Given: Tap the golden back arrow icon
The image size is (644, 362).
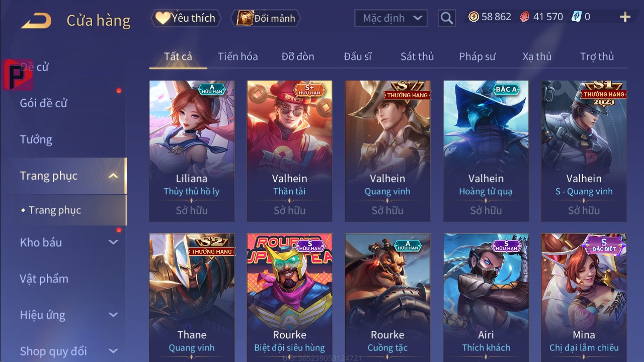Looking at the screenshot, I should click(x=36, y=20).
